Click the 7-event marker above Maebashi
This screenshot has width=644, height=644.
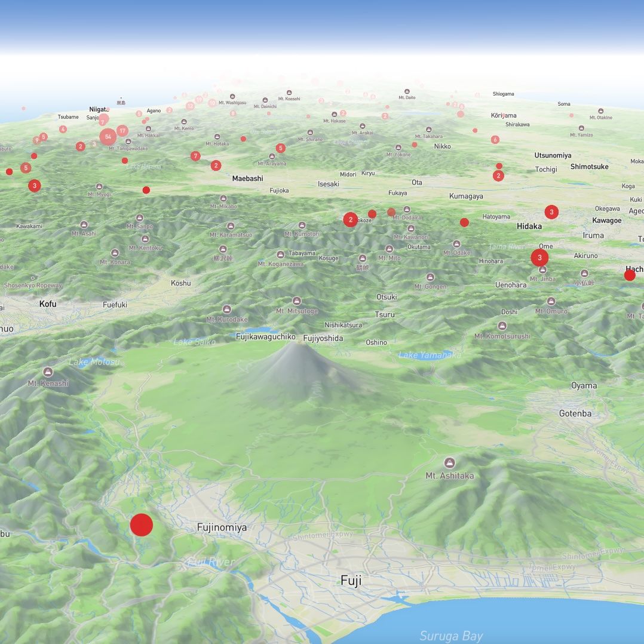point(195,155)
